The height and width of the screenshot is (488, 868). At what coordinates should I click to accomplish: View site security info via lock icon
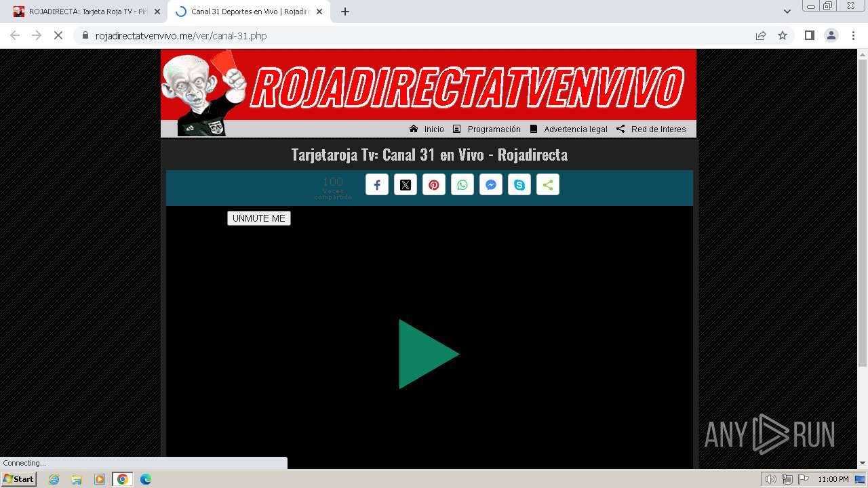tap(85, 35)
